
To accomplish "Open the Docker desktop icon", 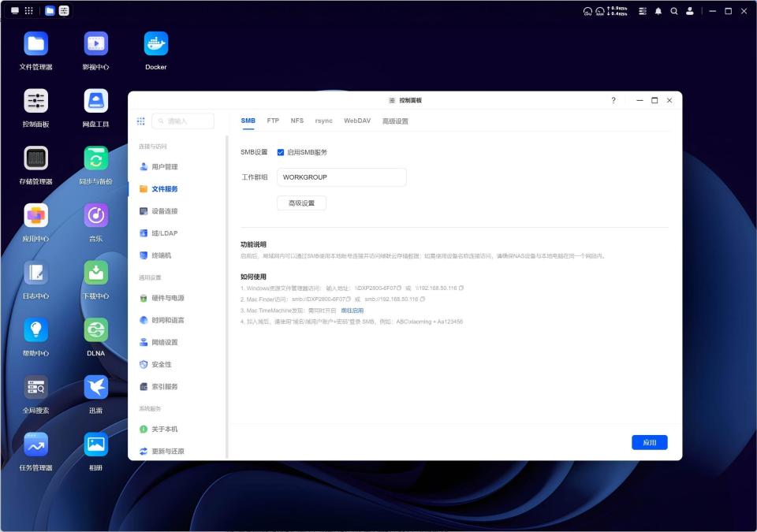I will pos(156,44).
